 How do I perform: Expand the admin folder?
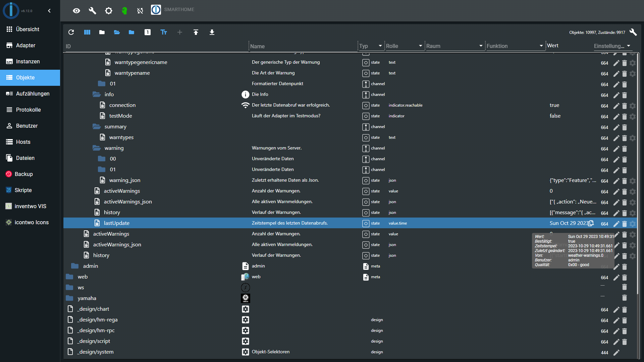point(75,266)
